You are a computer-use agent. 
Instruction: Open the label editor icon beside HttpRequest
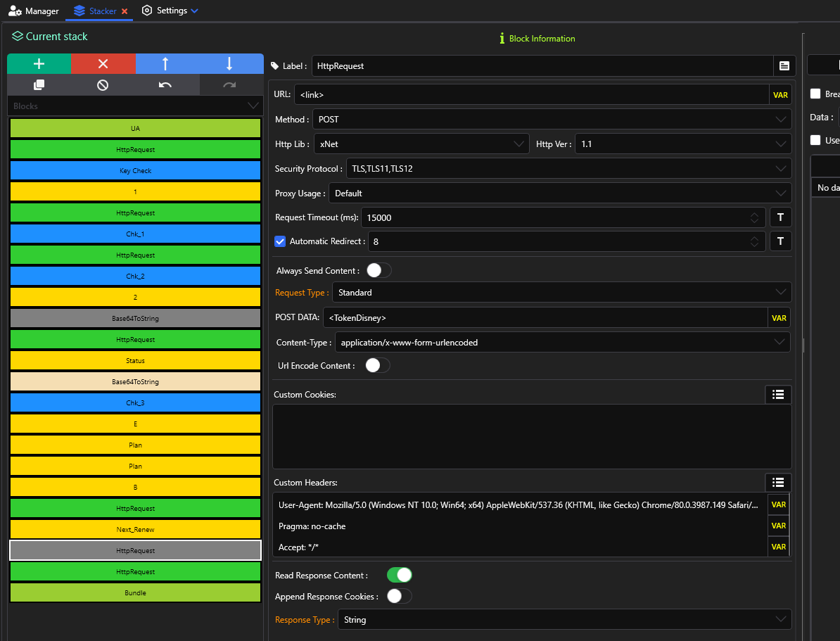point(784,66)
